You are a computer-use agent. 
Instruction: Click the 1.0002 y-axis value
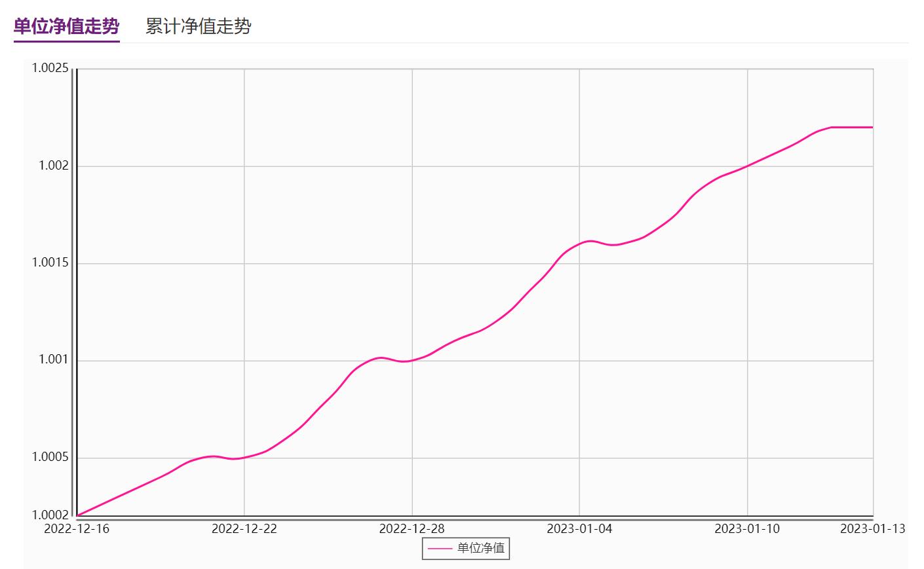click(x=50, y=515)
